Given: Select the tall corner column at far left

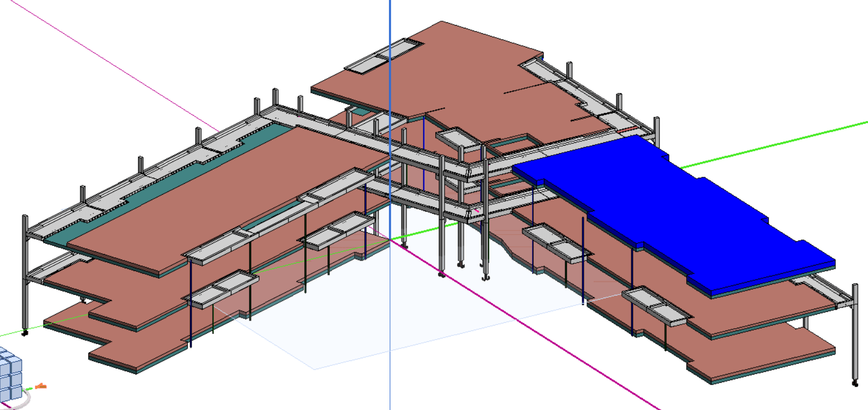Looking at the screenshot, I should (x=25, y=273).
